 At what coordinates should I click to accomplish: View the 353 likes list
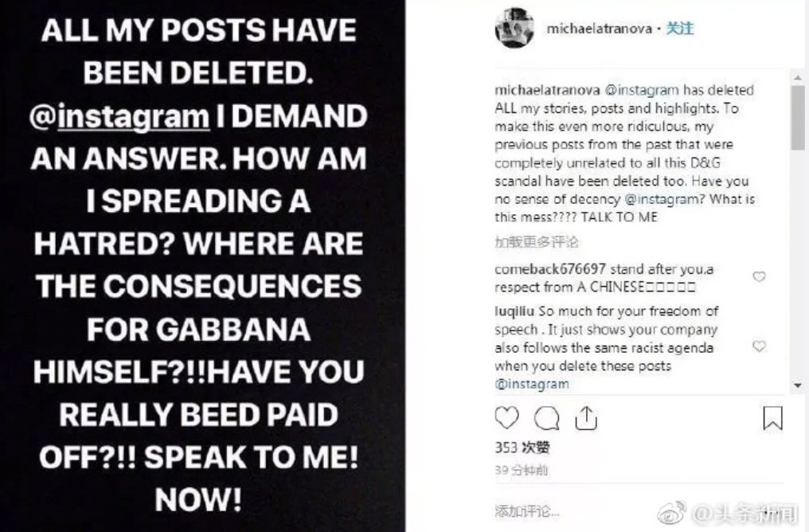click(522, 447)
